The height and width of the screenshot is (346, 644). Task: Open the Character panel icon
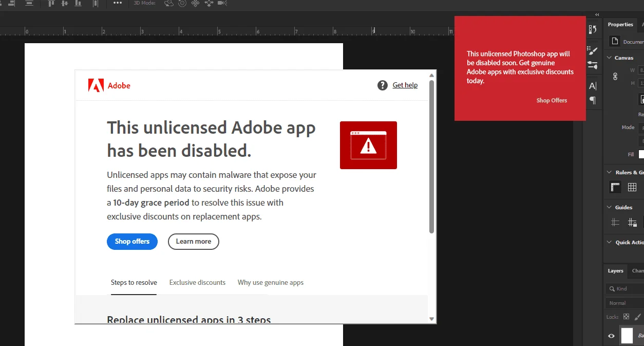(592, 86)
